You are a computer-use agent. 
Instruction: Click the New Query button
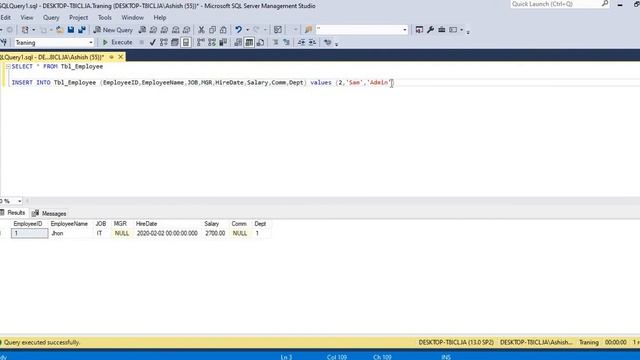(x=113, y=30)
